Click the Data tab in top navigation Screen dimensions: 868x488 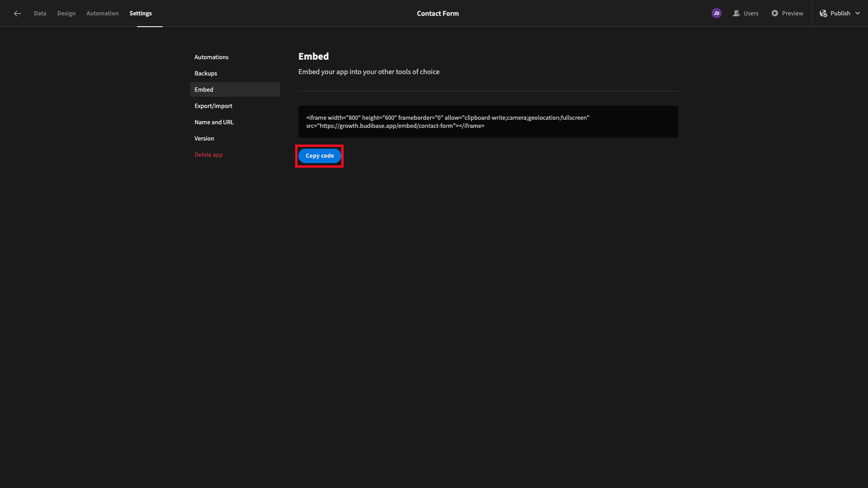[40, 13]
